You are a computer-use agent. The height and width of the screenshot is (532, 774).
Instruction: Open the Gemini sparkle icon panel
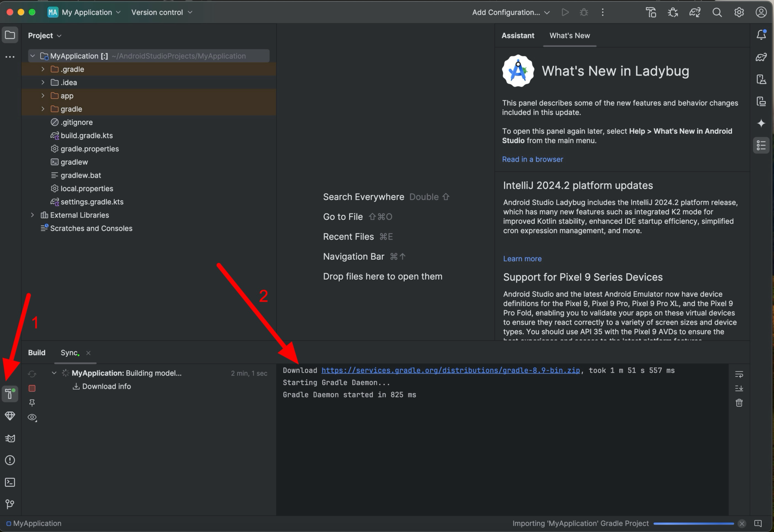(761, 123)
